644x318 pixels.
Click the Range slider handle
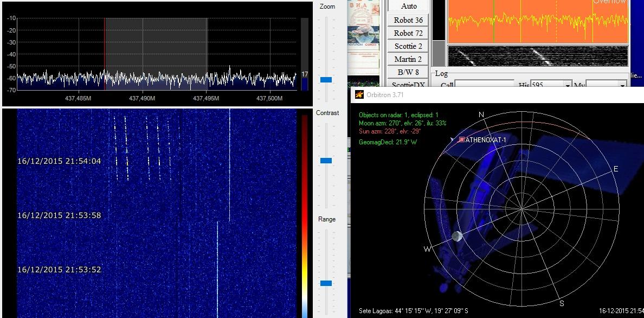[x=326, y=283]
